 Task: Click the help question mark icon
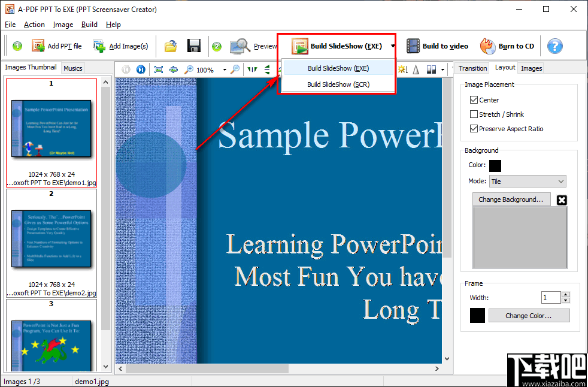554,46
